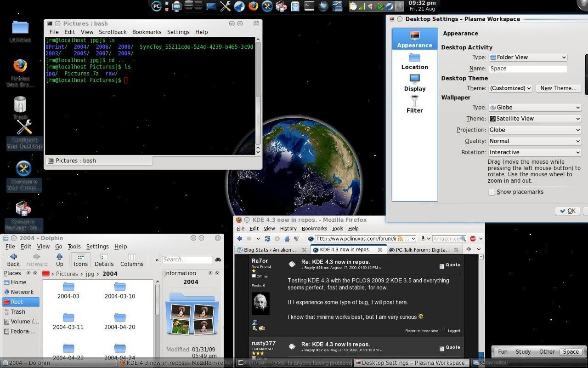Go Back in Dolphin toolbar

pyautogui.click(x=13, y=260)
